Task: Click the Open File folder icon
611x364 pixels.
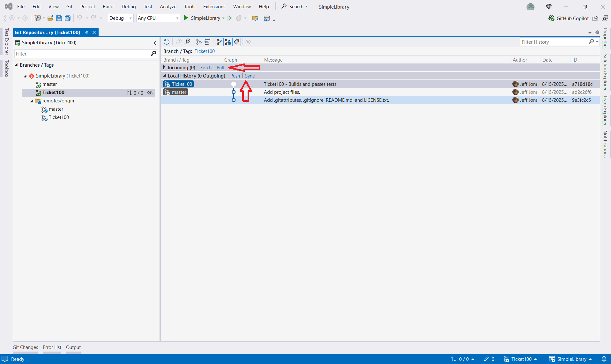Action: pyautogui.click(x=50, y=18)
